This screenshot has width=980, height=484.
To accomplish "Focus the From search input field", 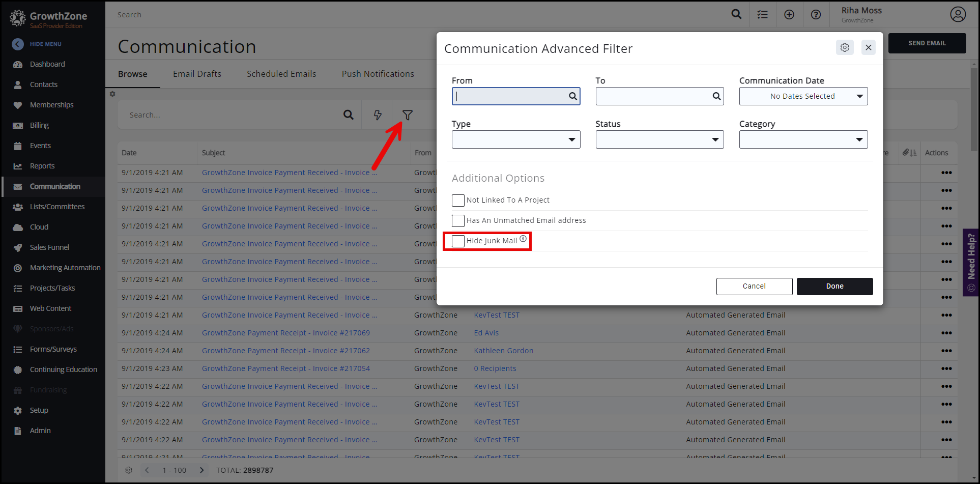I will (x=510, y=96).
